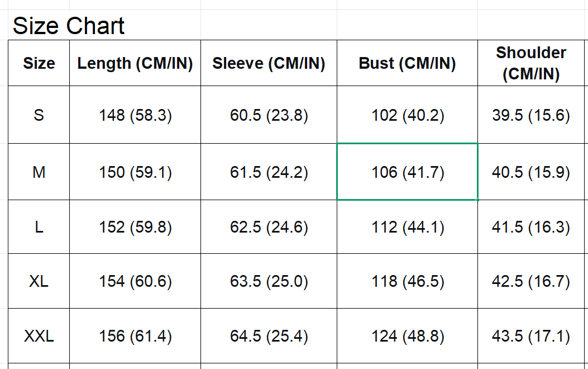588x369 pixels.
Task: Select the shoulder cell 43.5 (17.1)
Action: [x=531, y=336]
